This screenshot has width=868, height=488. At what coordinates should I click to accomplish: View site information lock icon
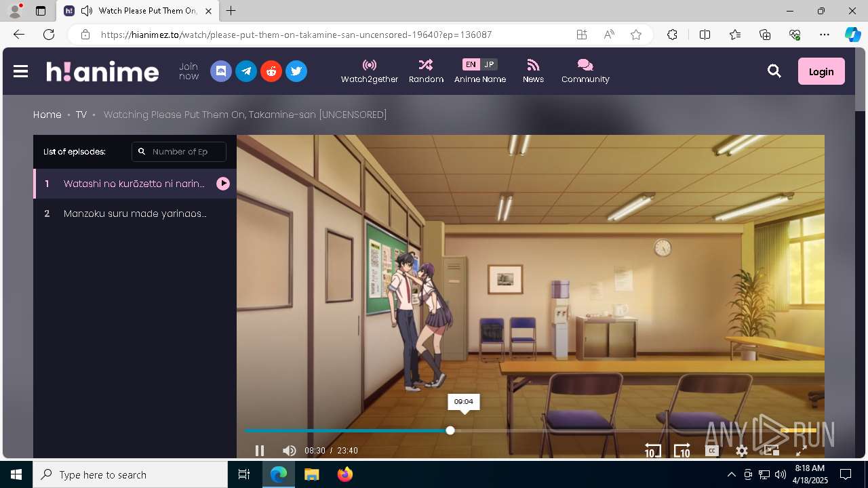point(85,35)
